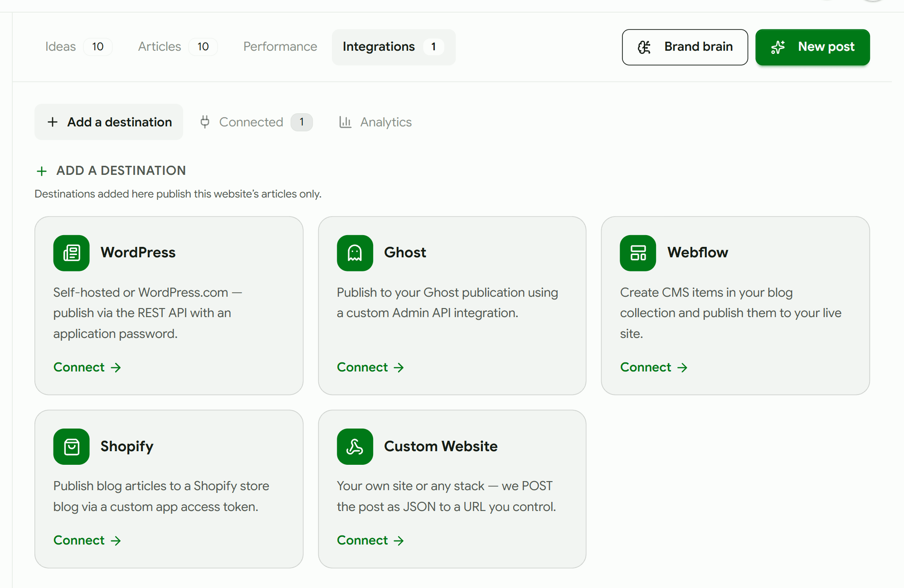
Task: Click the plug icon beside Connected
Action: (205, 122)
